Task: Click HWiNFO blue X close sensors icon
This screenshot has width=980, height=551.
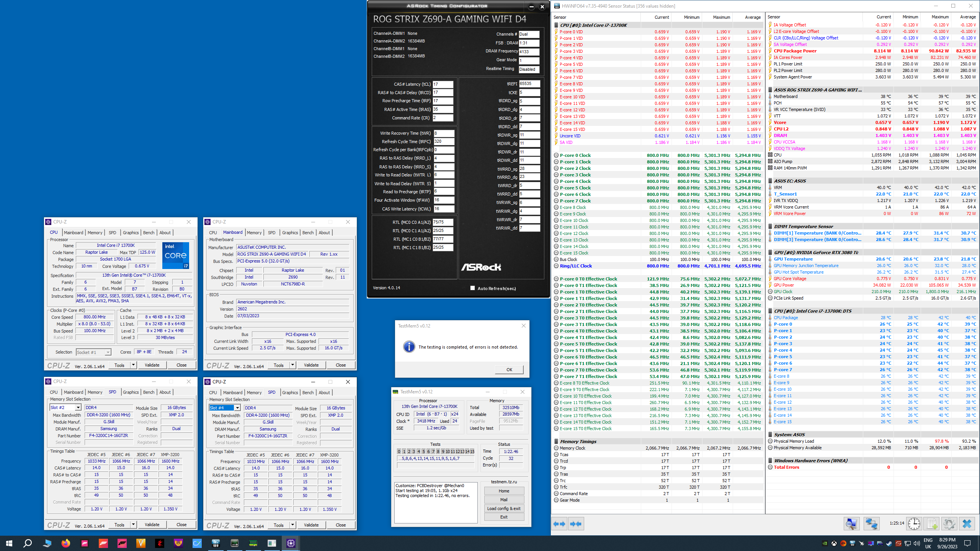Action: point(967,524)
